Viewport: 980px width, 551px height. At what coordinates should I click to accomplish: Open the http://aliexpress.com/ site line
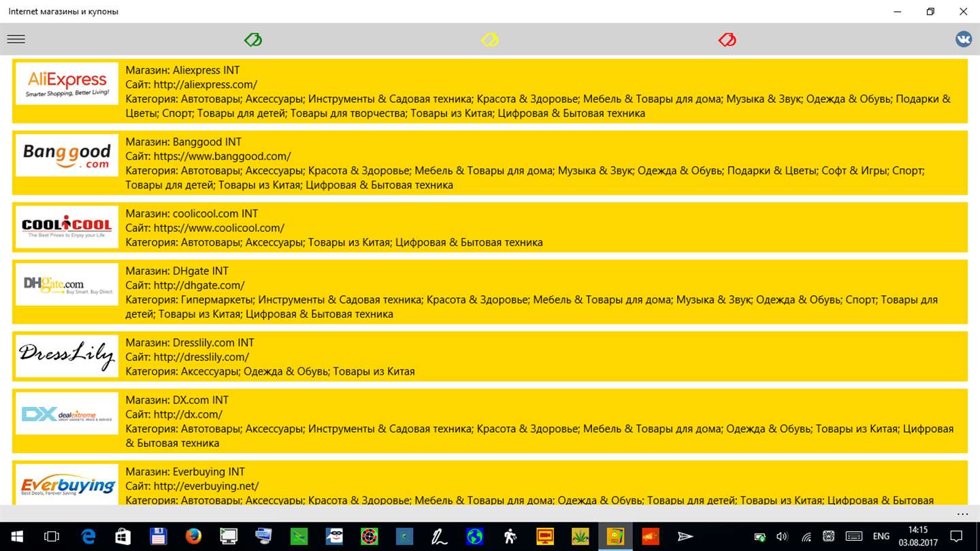191,84
